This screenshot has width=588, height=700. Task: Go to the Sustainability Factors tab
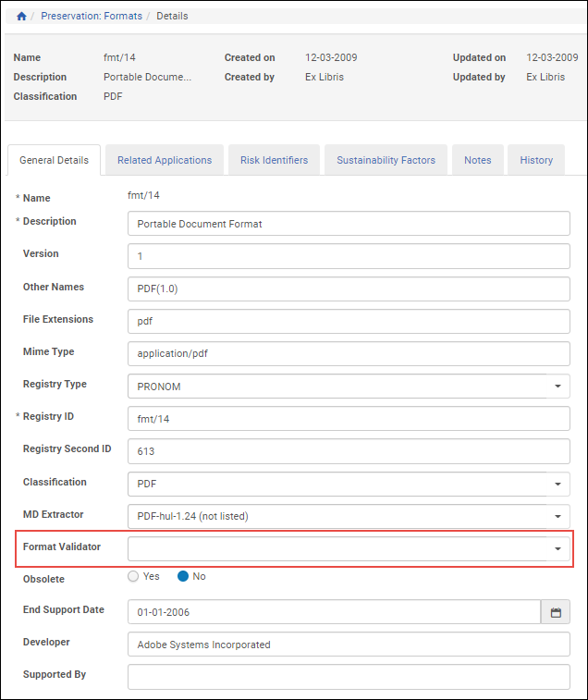point(386,160)
